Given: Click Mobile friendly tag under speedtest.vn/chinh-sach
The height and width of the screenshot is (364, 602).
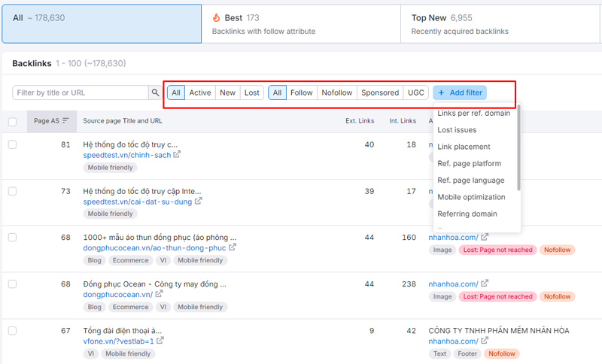Looking at the screenshot, I should coord(110,167).
